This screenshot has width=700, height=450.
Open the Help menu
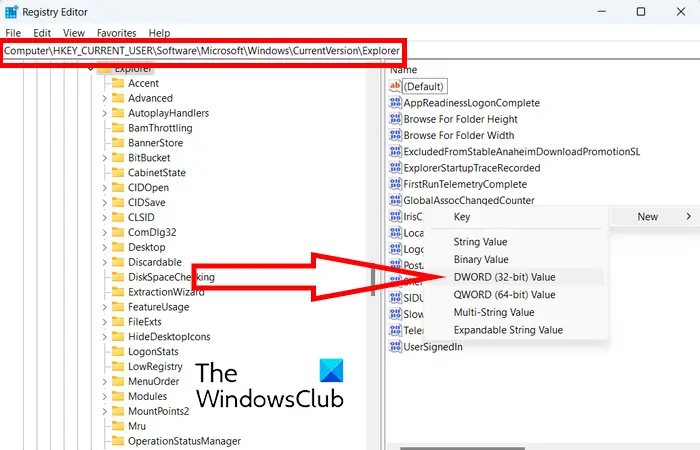[159, 33]
